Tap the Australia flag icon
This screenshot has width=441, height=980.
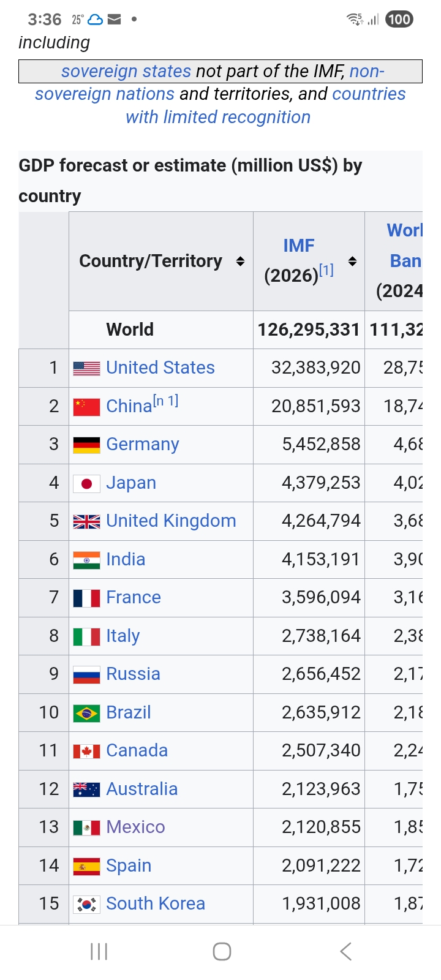[x=86, y=790]
